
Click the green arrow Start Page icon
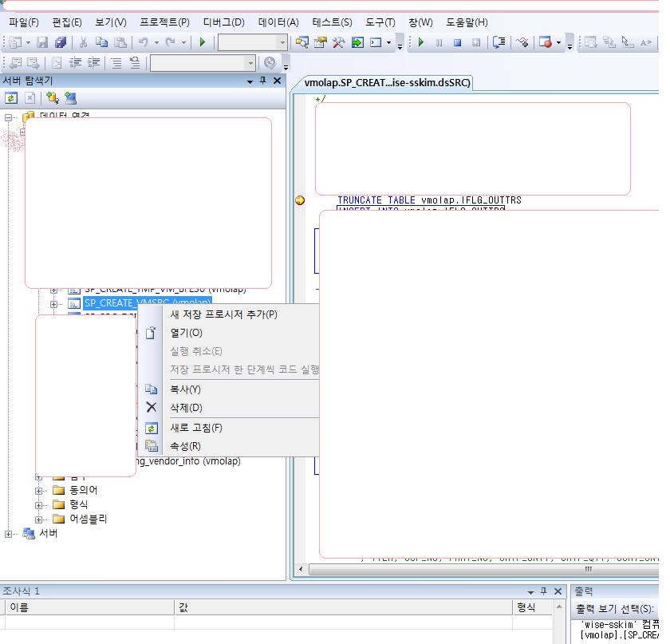(357, 42)
